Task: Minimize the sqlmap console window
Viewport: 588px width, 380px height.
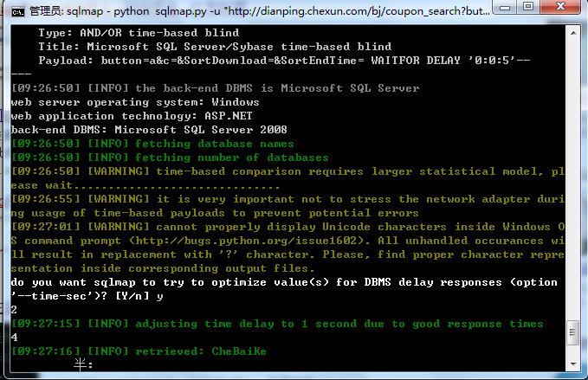Action: (505, 7)
